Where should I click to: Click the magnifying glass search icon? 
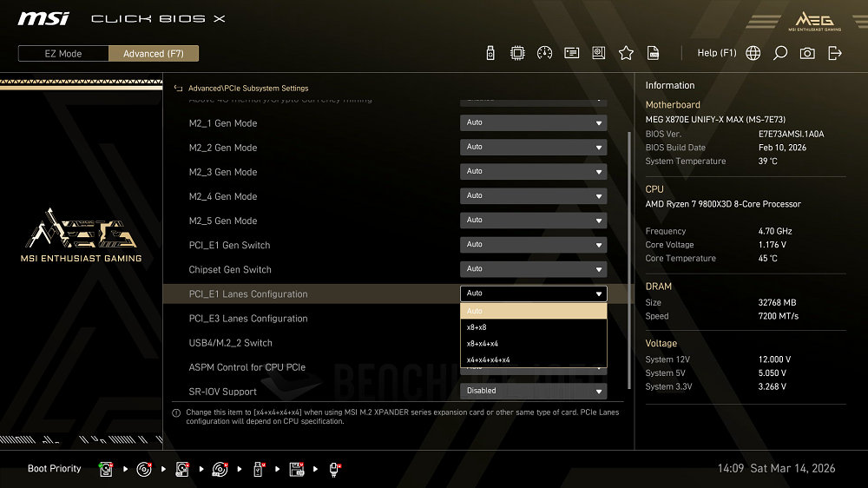(x=780, y=53)
